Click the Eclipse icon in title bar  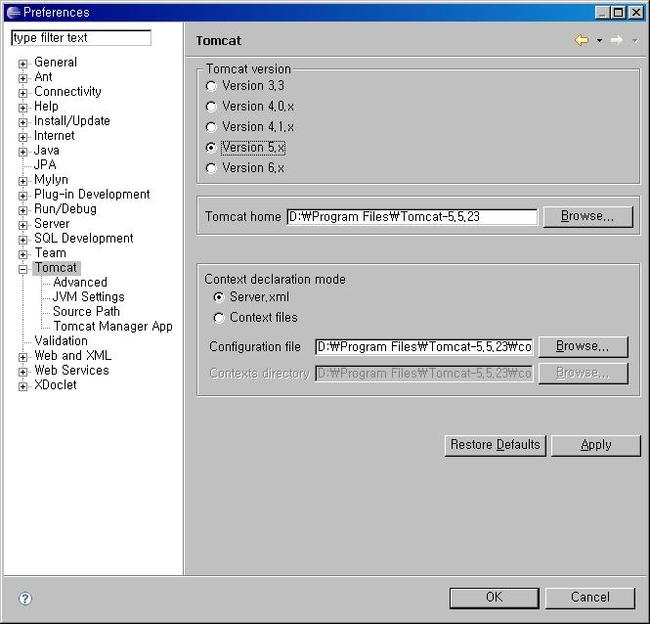tap(14, 12)
